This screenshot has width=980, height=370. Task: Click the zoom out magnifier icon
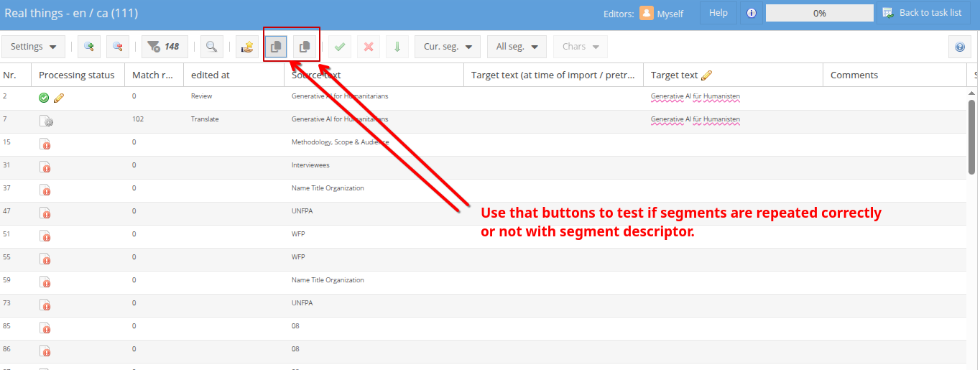[x=118, y=47]
